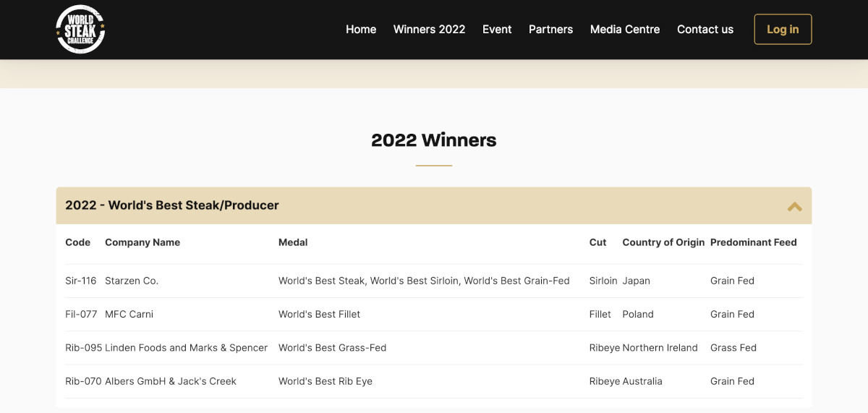Viewport: 868px width, 413px height.
Task: Open the World Steak Challenge logo
Action: 80,30
